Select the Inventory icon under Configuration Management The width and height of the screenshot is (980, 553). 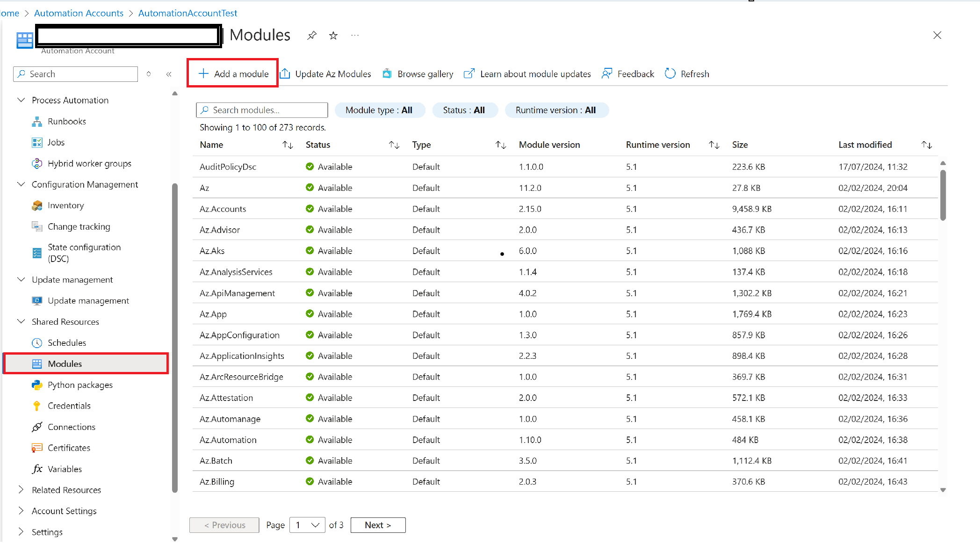point(37,205)
